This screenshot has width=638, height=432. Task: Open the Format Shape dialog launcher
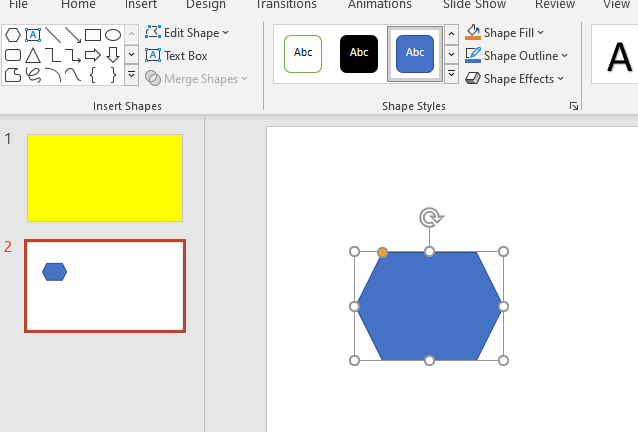(574, 106)
